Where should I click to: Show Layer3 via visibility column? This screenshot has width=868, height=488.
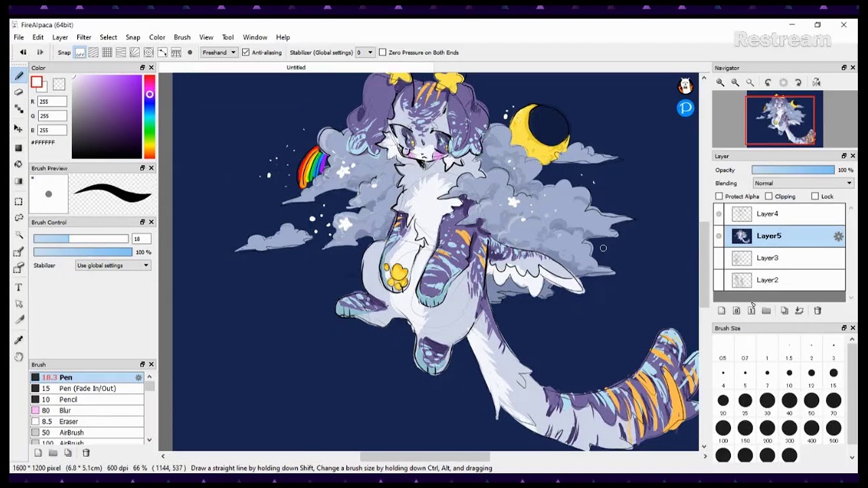point(719,258)
